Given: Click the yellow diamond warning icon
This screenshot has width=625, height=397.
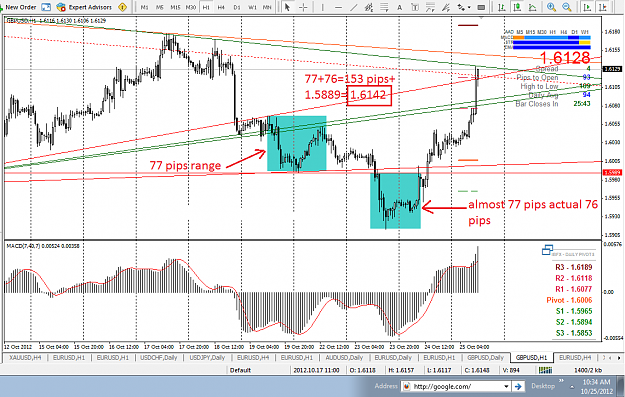Looking at the screenshot, I should pyautogui.click(x=123, y=7).
